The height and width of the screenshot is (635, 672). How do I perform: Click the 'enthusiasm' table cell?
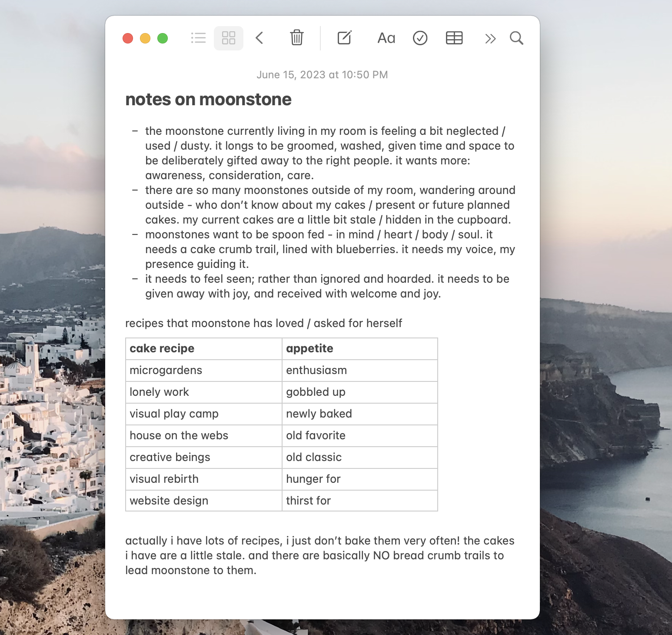point(360,371)
